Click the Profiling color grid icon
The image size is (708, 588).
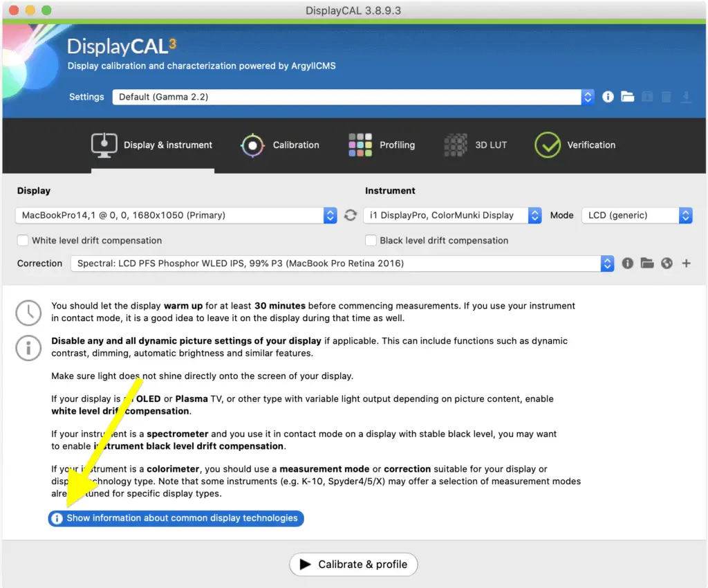click(360, 145)
